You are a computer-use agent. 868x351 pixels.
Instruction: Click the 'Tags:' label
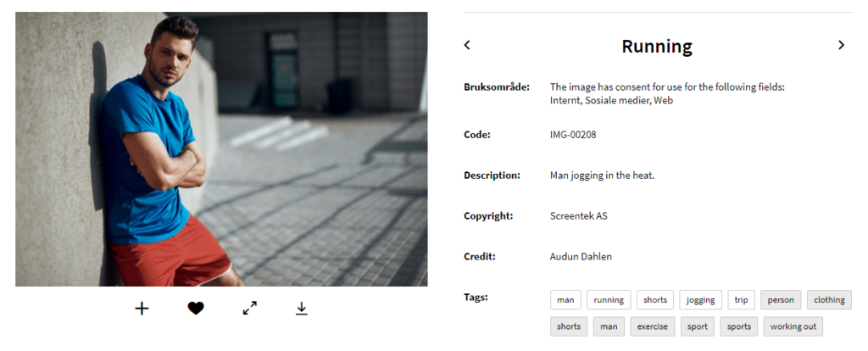[x=476, y=298]
